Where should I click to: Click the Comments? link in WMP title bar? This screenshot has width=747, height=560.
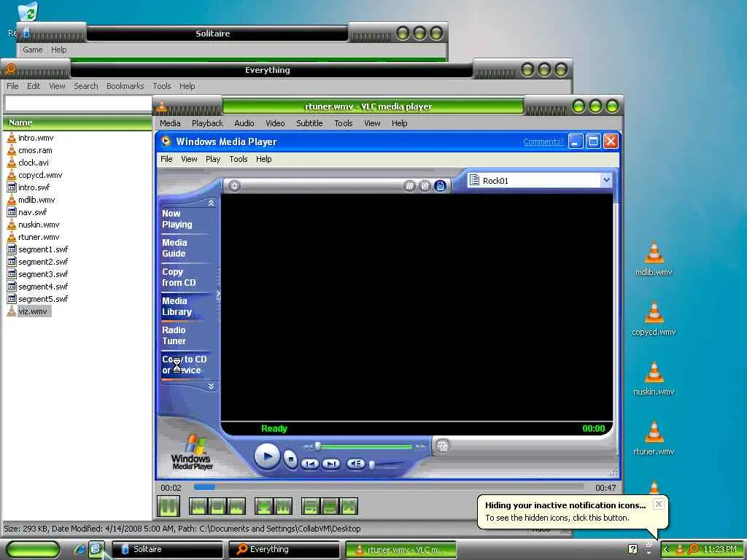click(x=543, y=141)
